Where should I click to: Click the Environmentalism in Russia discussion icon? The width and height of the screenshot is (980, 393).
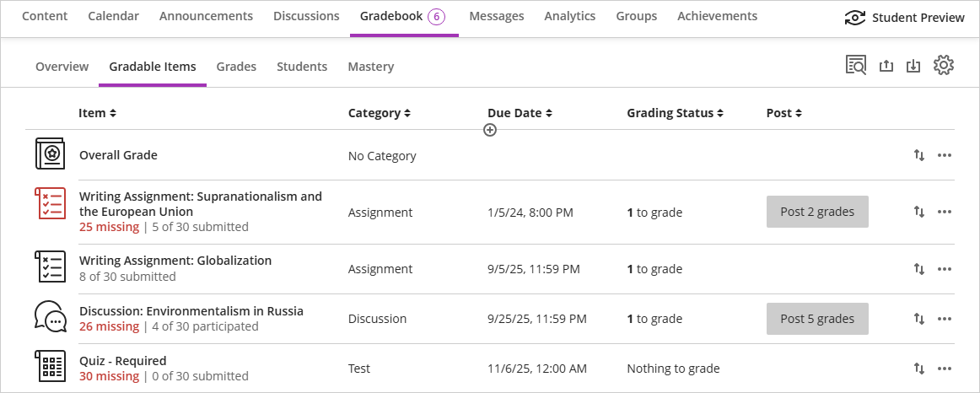click(x=50, y=317)
